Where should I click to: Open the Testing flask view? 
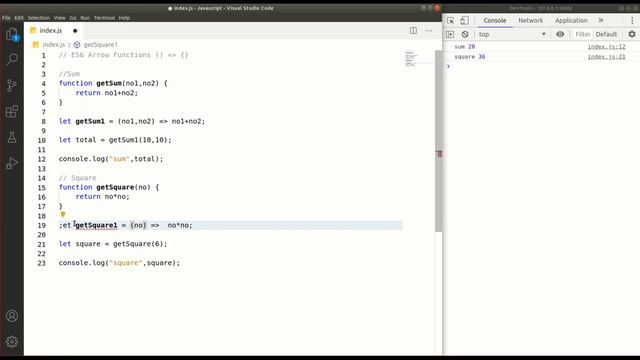[12, 138]
